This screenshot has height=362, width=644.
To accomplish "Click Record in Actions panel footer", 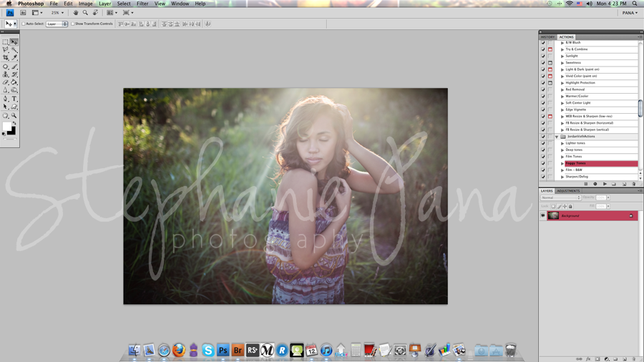I will (595, 184).
